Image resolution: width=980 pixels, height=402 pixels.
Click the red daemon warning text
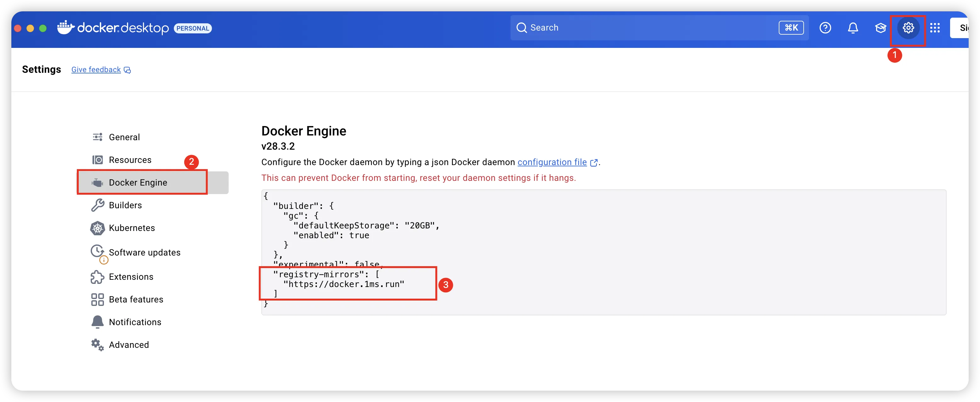coord(419,178)
